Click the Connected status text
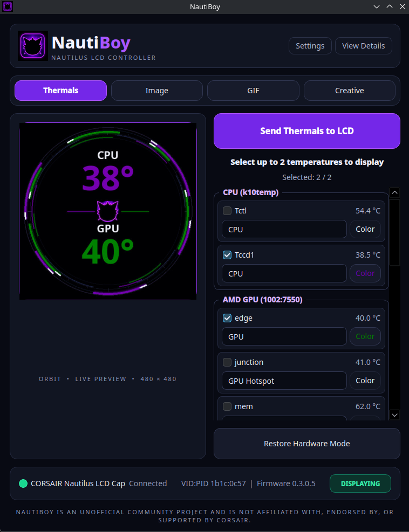The height and width of the screenshot is (532, 409). pyautogui.click(x=148, y=483)
